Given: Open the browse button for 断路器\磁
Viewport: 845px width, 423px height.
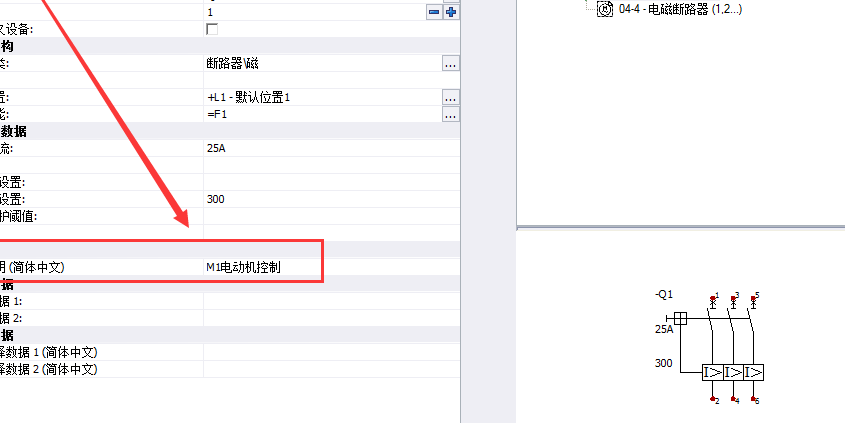Looking at the screenshot, I should 451,64.
